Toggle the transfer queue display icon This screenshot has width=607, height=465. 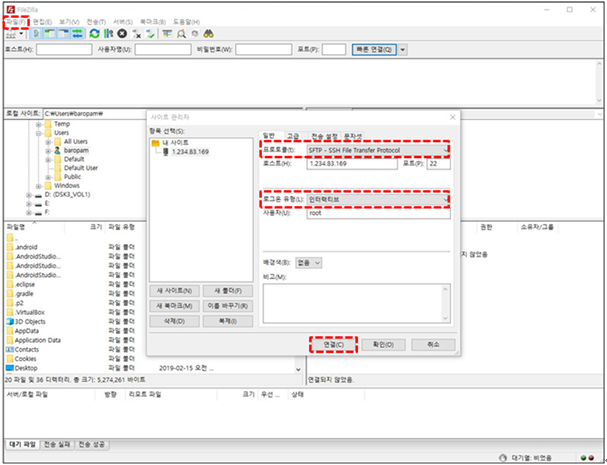click(x=77, y=34)
